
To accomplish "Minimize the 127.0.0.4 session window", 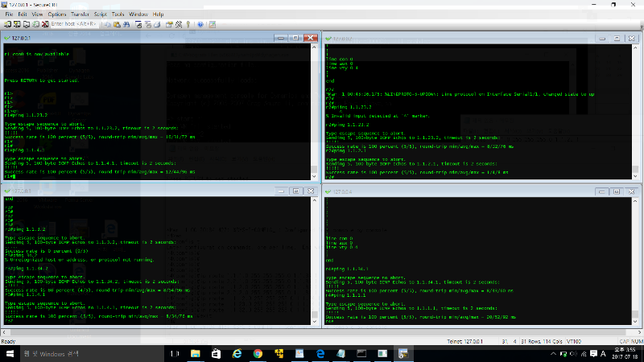I will 601,191.
